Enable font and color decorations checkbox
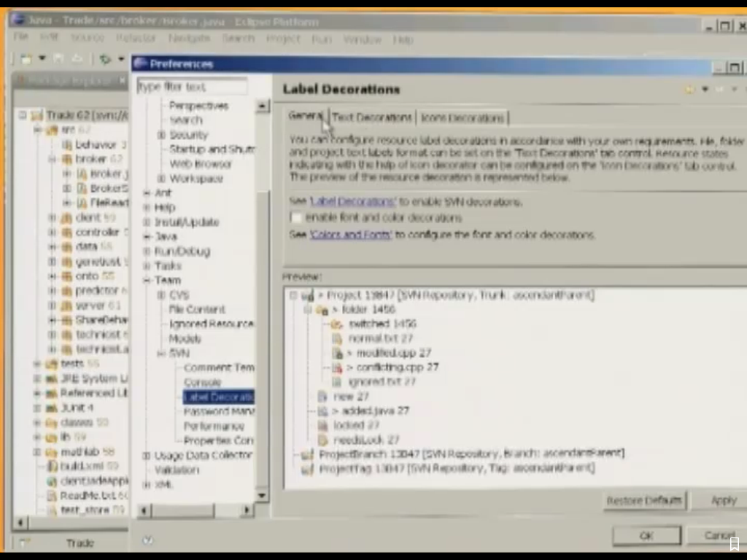Image resolution: width=747 pixels, height=560 pixels. click(x=296, y=218)
